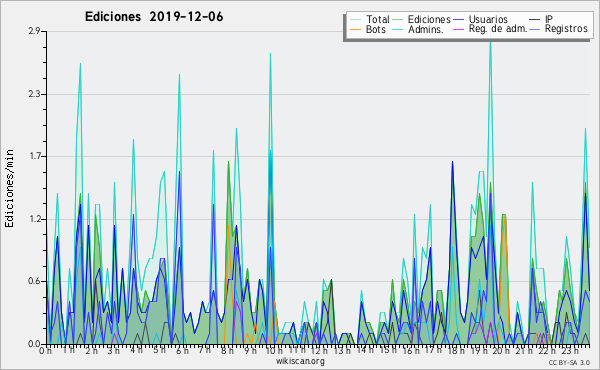Click the Y-axis value 2.9
The width and height of the screenshot is (600, 370).
pos(34,31)
